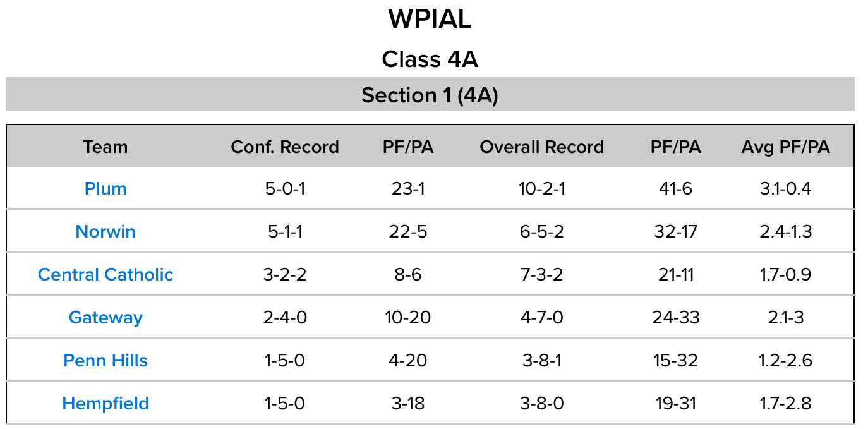Click Central Catholic's average PF/PA 1.7-0.9
This screenshot has height=429, width=868.
tap(785, 275)
